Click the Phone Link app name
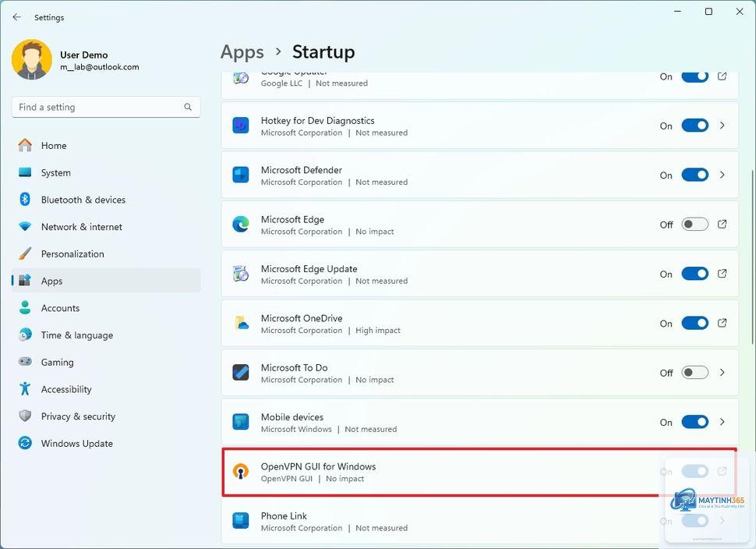This screenshot has width=756, height=549. click(x=284, y=515)
